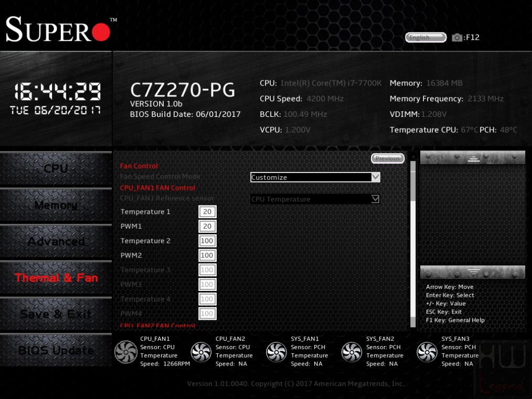The width and height of the screenshot is (532, 399).
Task: Click the 16:44:29 clock display
Action: [x=57, y=92]
